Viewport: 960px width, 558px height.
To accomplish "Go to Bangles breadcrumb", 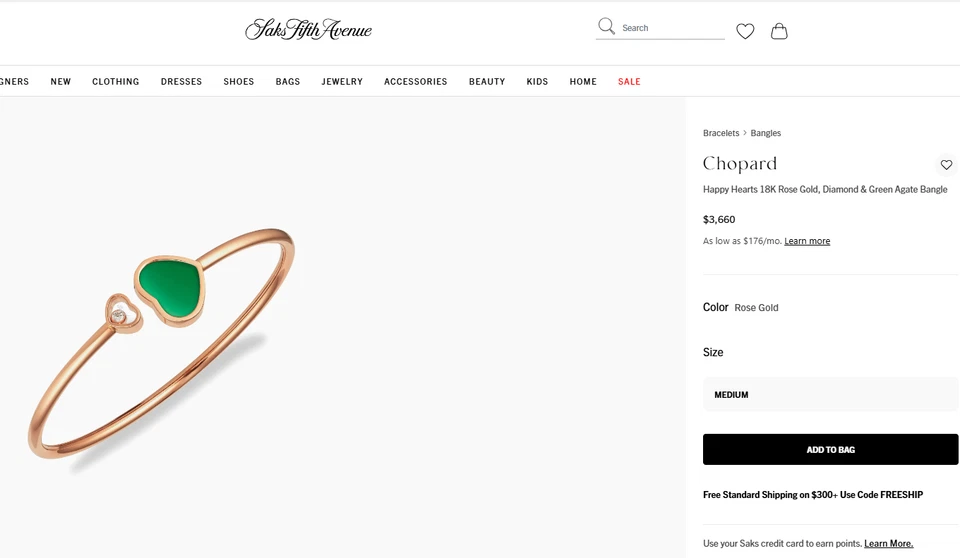I will click(765, 133).
